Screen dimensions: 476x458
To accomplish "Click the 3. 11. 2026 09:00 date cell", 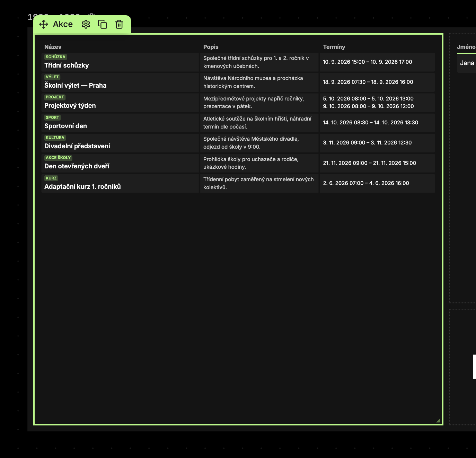I will 377,143.
